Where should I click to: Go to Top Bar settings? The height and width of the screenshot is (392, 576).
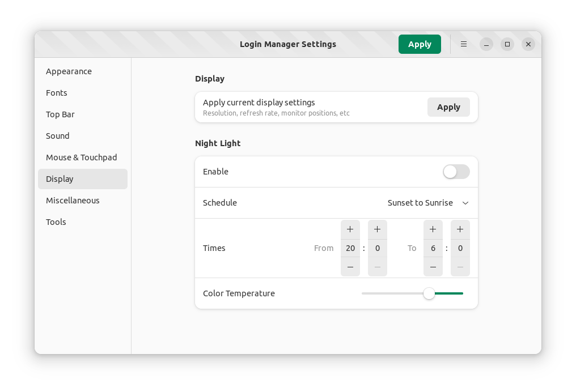(x=60, y=114)
